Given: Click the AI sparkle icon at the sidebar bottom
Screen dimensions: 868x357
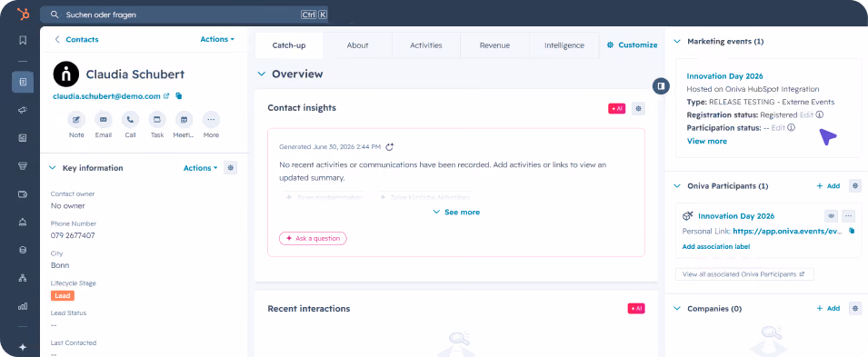Looking at the screenshot, I should pyautogui.click(x=23, y=347).
